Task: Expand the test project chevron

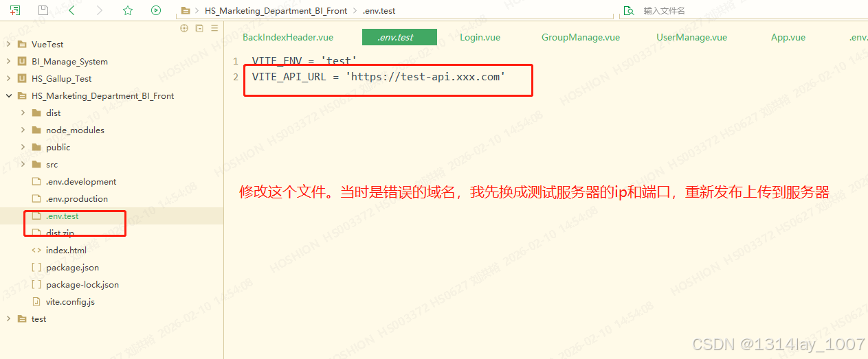Action: click(8, 319)
